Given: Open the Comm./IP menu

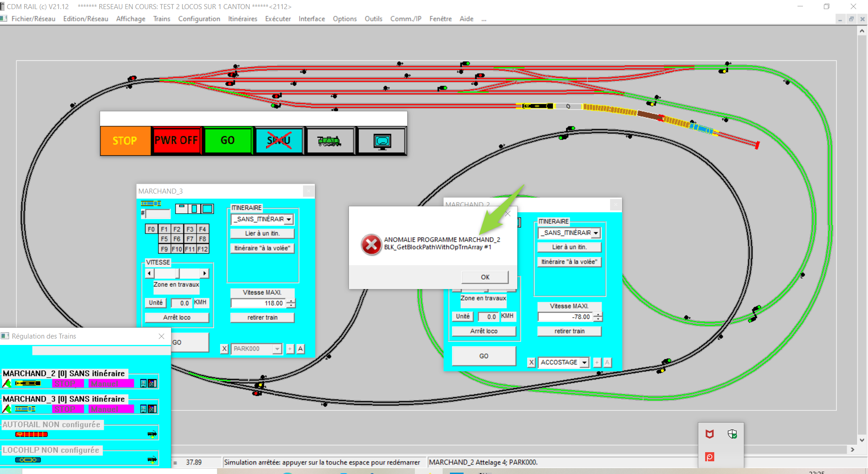Looking at the screenshot, I should point(406,19).
